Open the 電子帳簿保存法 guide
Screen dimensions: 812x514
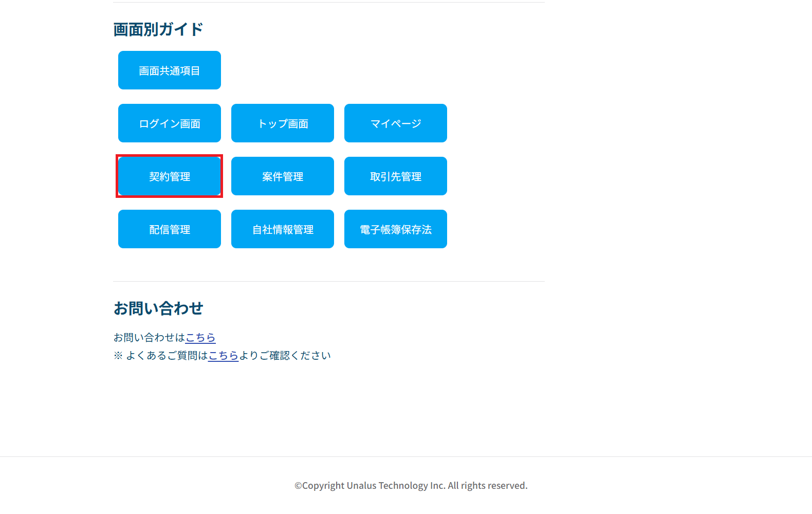(396, 229)
